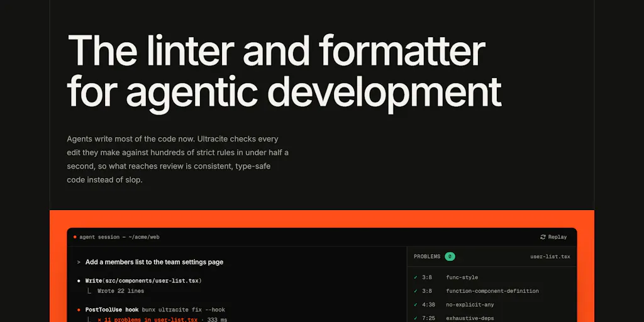Click the paragraph starting Agents write most

click(x=177, y=159)
